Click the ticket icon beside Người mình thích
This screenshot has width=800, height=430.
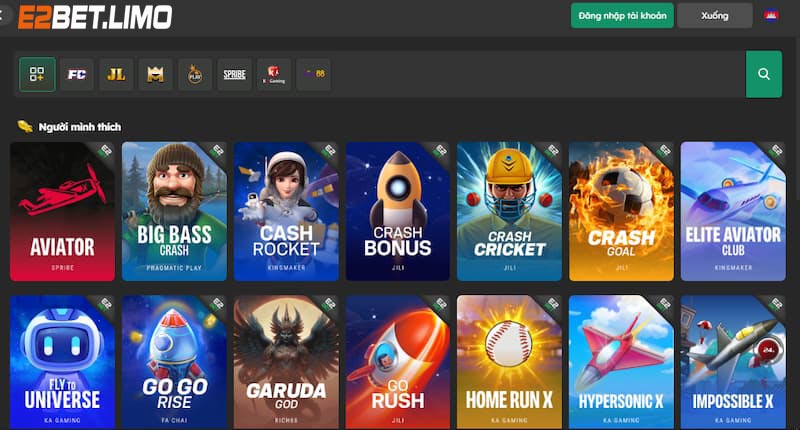coord(25,126)
